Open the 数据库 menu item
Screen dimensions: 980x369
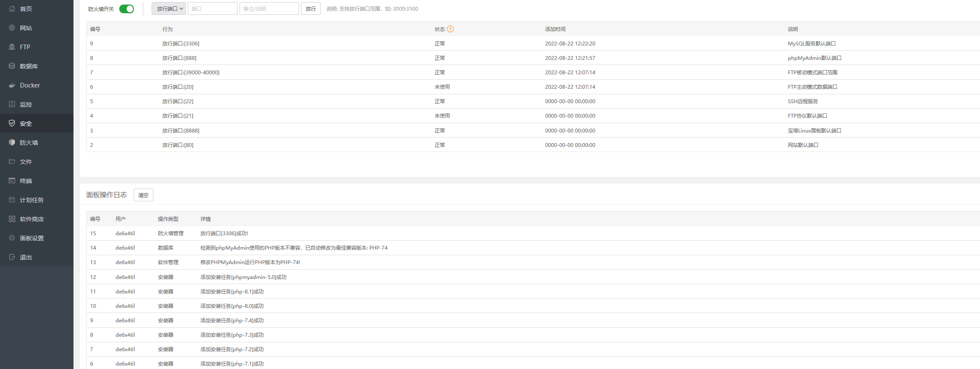click(29, 66)
